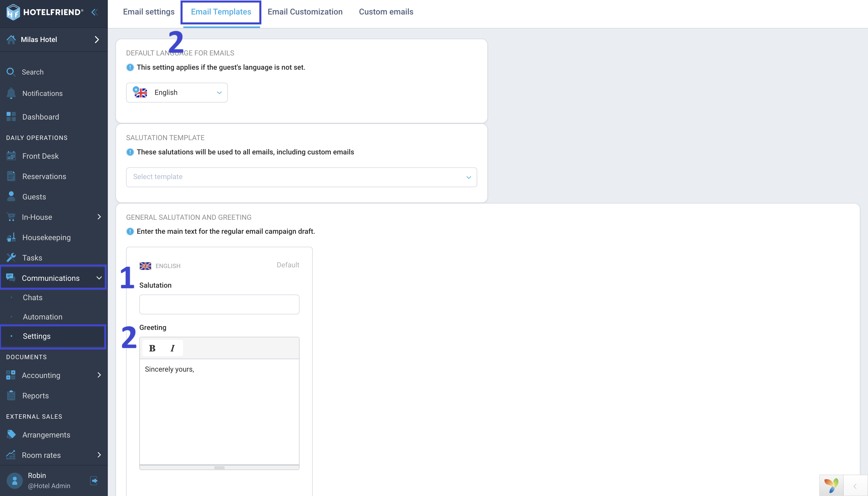The width and height of the screenshot is (868, 496).
Task: Collapse the Communications submenu chevron
Action: tap(99, 278)
